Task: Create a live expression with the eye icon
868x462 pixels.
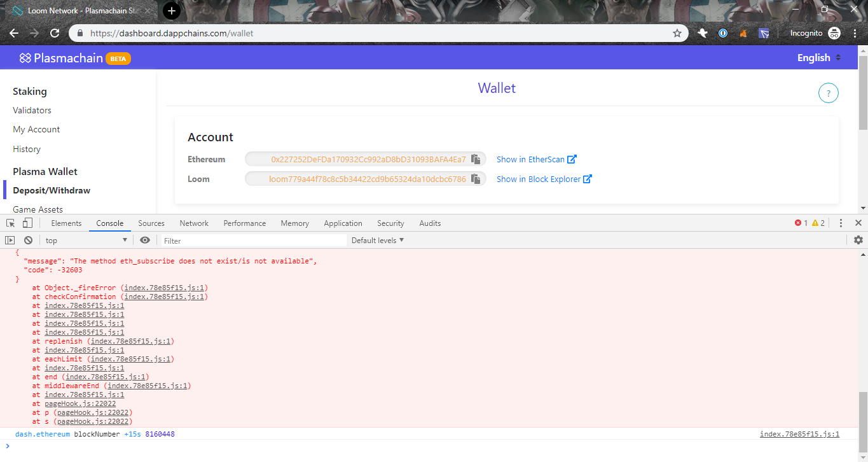Action: click(145, 240)
